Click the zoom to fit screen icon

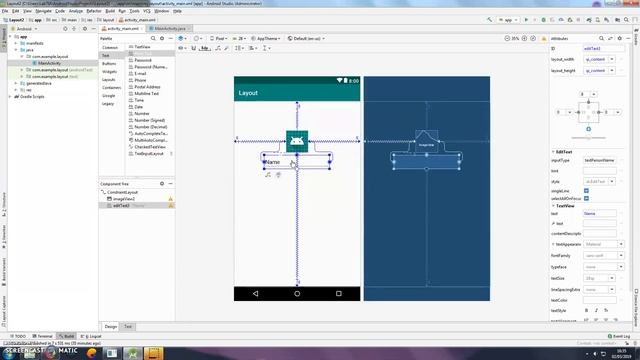tap(533, 38)
